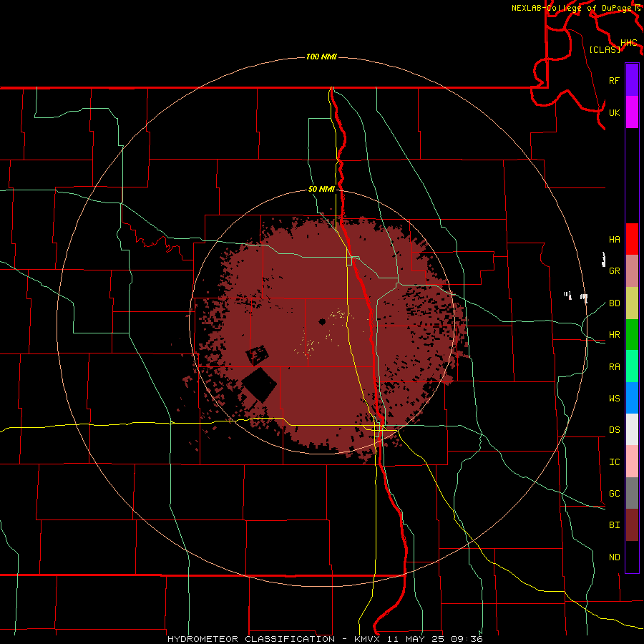Viewport: 644px width, 644px height.
Task: Click the 09:36 timestamp
Action: point(467,639)
